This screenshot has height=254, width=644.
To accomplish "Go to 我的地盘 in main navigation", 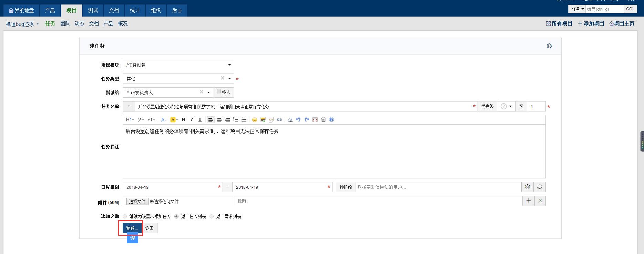I will tap(21, 10).
